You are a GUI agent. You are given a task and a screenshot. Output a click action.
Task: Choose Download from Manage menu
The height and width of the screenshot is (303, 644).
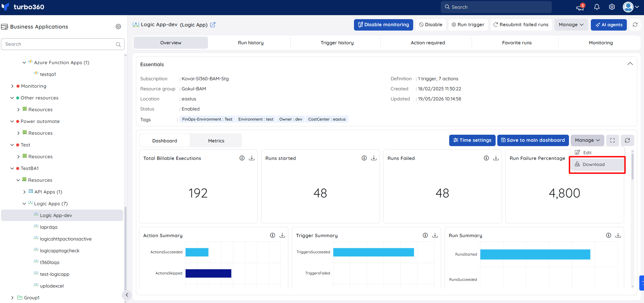(x=597, y=165)
